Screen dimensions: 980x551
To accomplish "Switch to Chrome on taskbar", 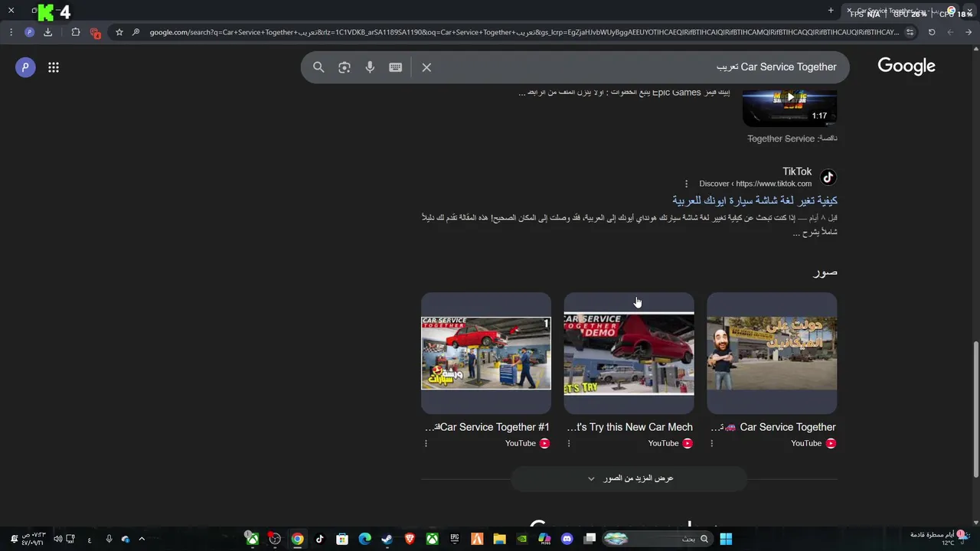I will [x=297, y=539].
